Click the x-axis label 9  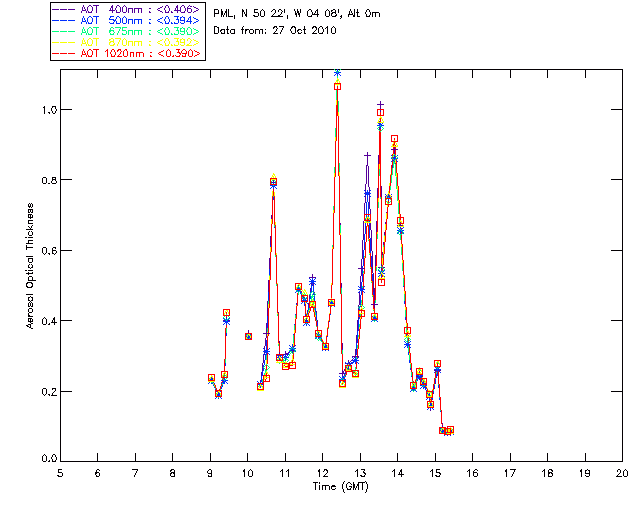click(x=210, y=473)
